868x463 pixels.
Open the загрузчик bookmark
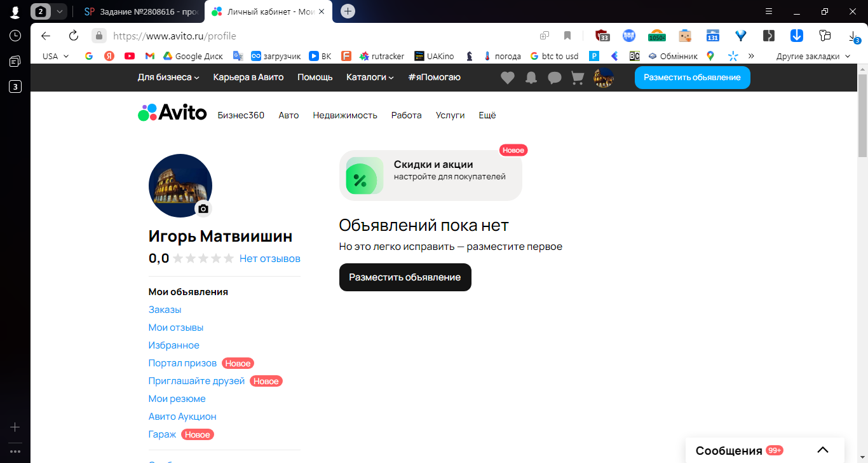pos(276,56)
